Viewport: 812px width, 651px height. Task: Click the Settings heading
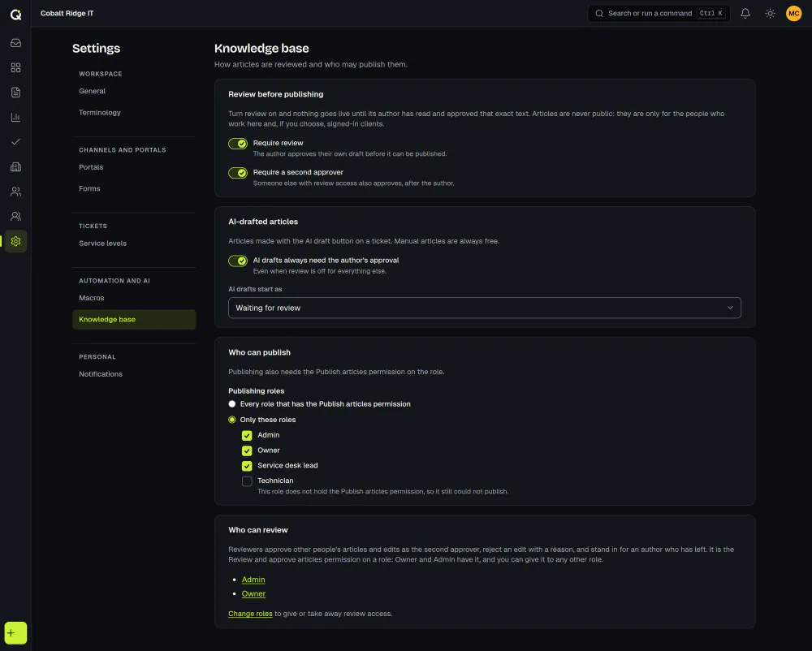pos(97,48)
